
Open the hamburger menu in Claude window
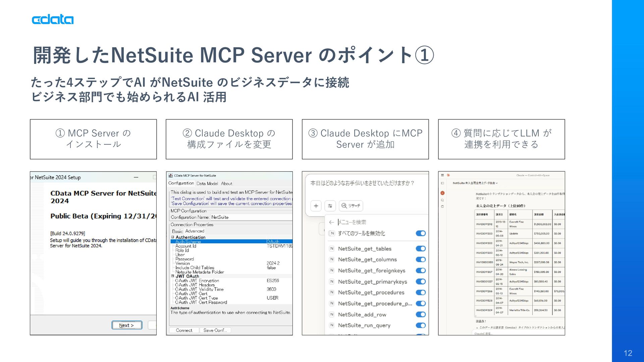click(442, 175)
